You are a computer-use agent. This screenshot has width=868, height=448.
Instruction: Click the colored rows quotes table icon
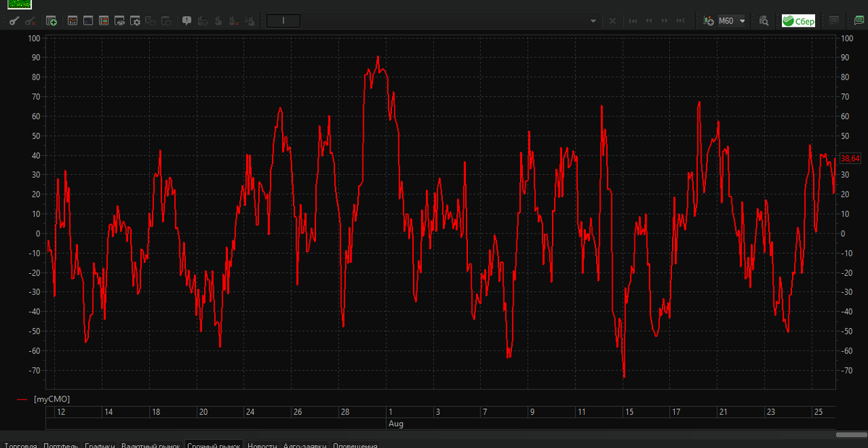pyautogui.click(x=104, y=21)
